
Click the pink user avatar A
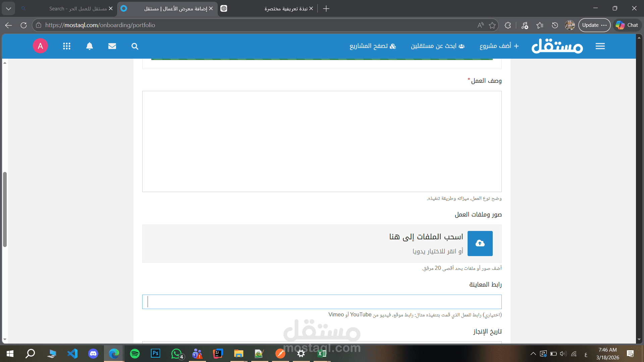click(x=40, y=46)
